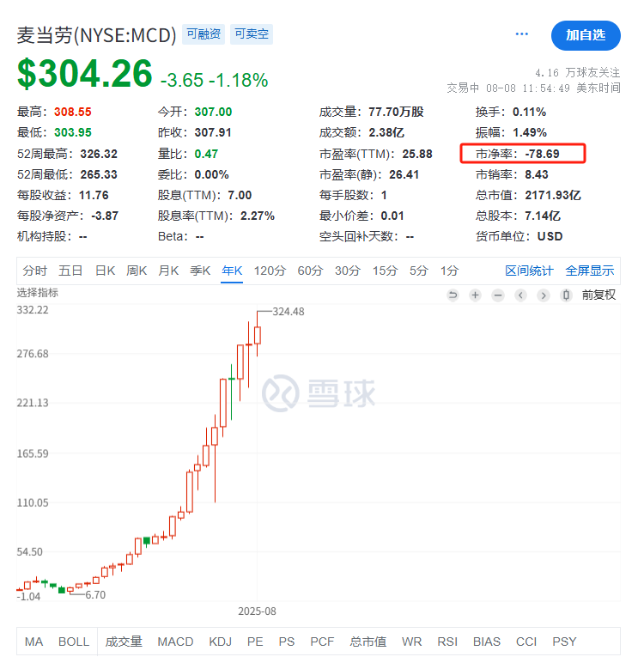Click the 可卖空 tag

coord(252,34)
